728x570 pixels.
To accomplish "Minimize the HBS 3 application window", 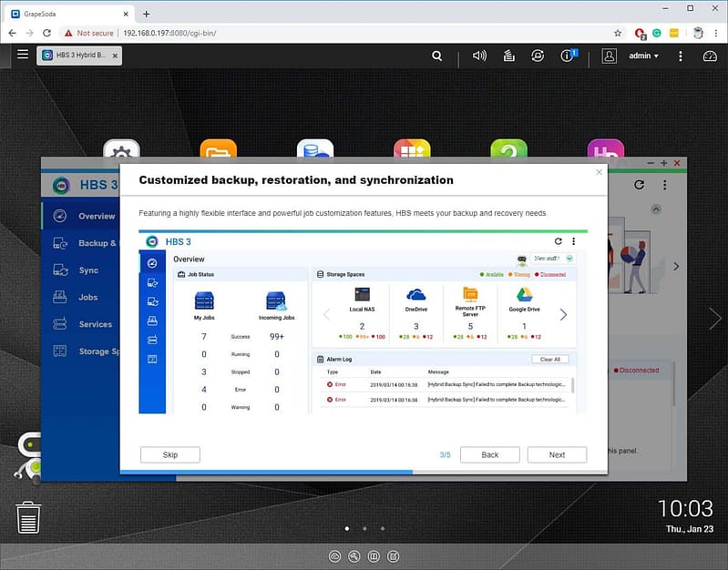I will [651, 163].
